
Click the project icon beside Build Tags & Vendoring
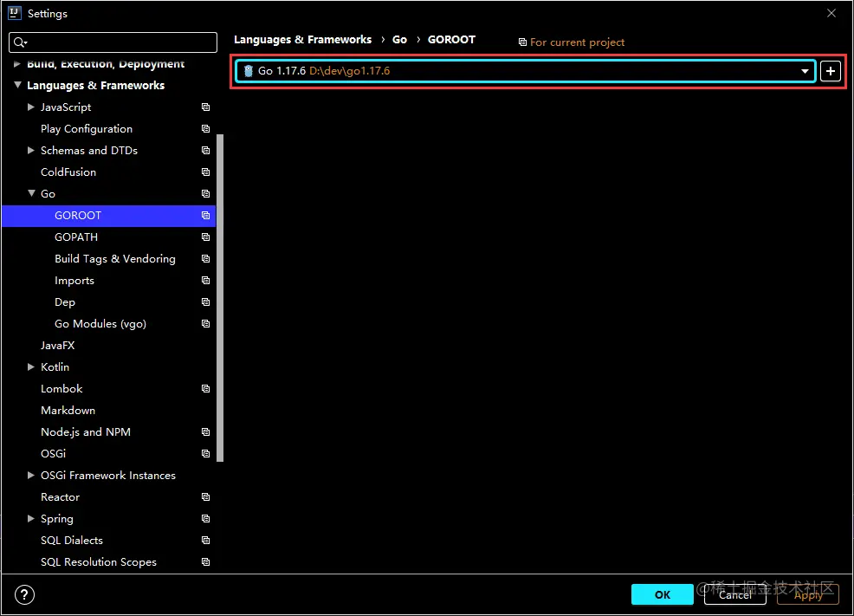[x=205, y=259]
